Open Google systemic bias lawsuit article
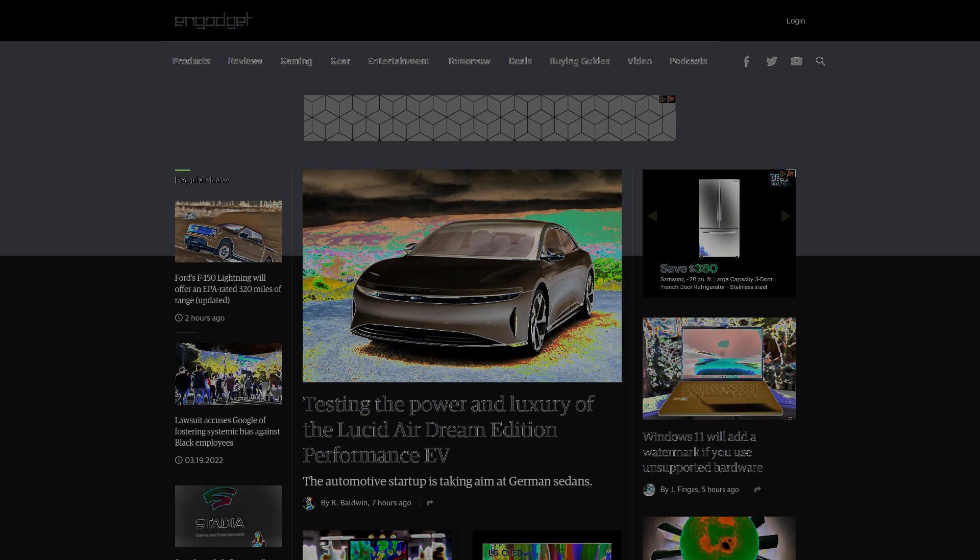The image size is (980, 560). pyautogui.click(x=227, y=431)
